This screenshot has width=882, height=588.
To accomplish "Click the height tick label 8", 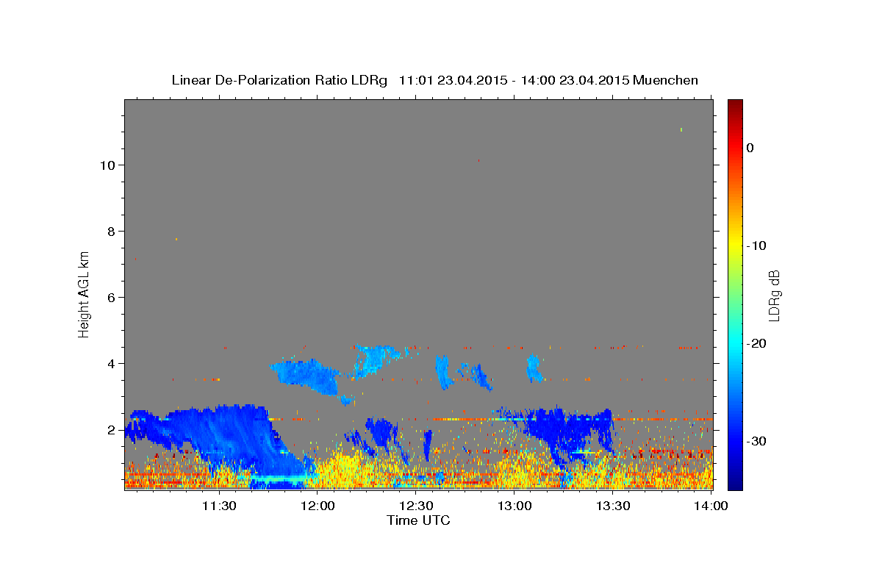I will [x=111, y=231].
